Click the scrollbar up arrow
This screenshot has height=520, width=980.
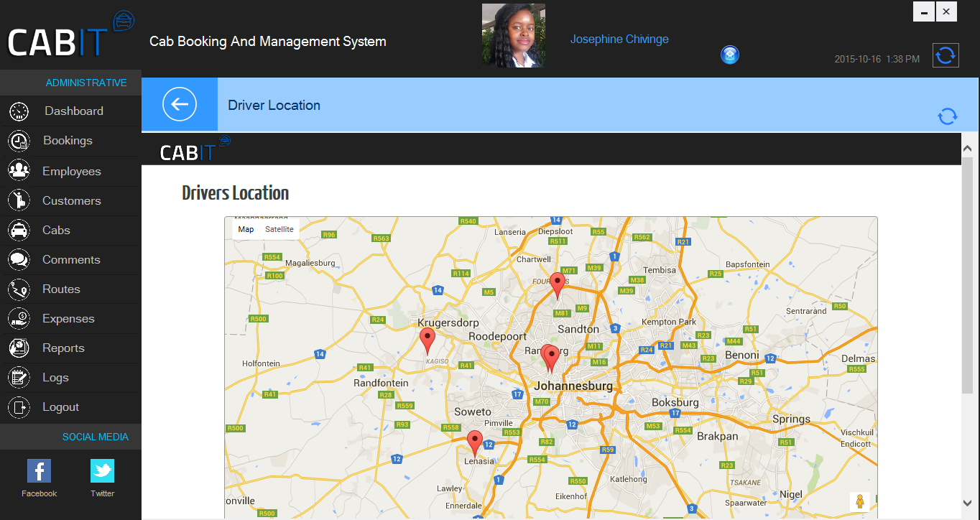coord(967,149)
